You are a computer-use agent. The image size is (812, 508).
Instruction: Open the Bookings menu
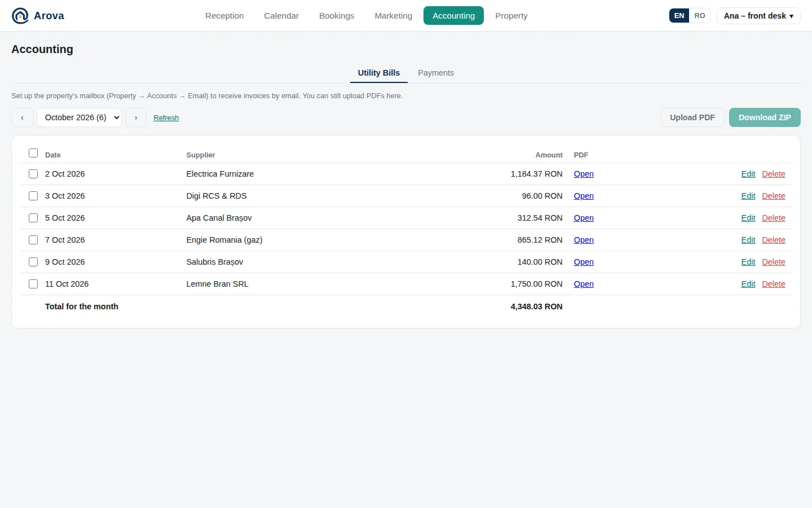coord(337,16)
